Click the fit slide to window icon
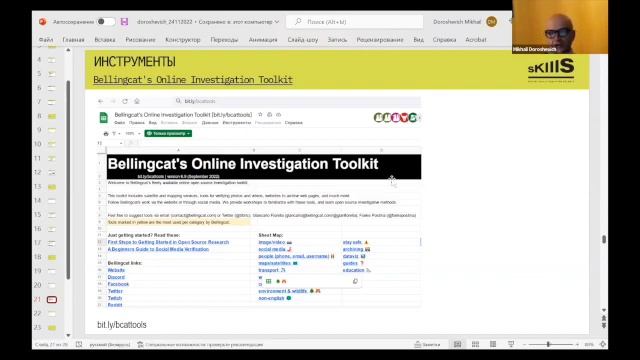640x360 pixels. click(603, 344)
